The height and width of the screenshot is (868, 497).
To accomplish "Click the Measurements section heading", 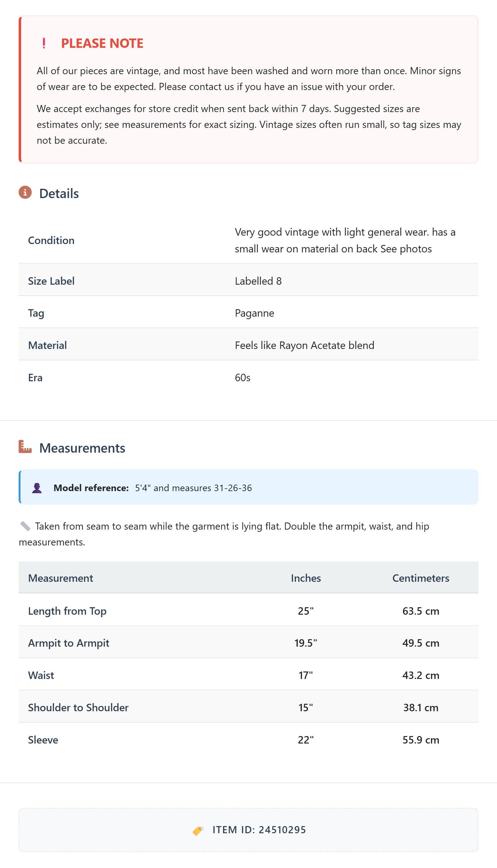I will (x=82, y=448).
